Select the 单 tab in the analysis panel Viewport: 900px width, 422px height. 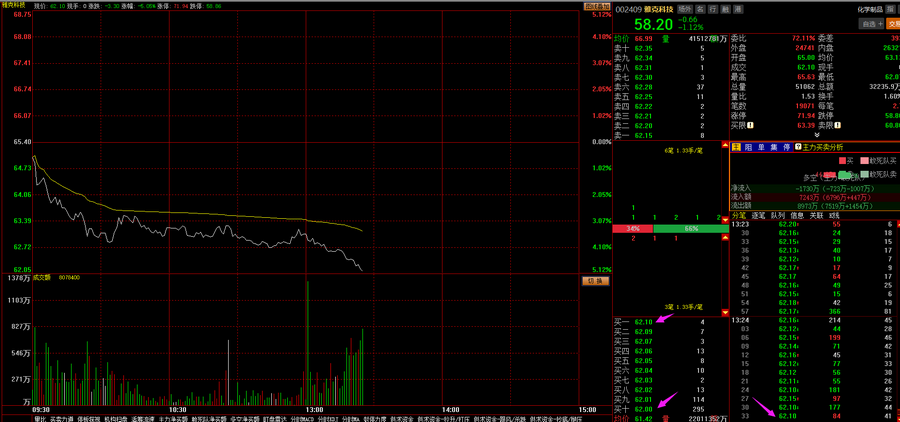click(x=761, y=148)
